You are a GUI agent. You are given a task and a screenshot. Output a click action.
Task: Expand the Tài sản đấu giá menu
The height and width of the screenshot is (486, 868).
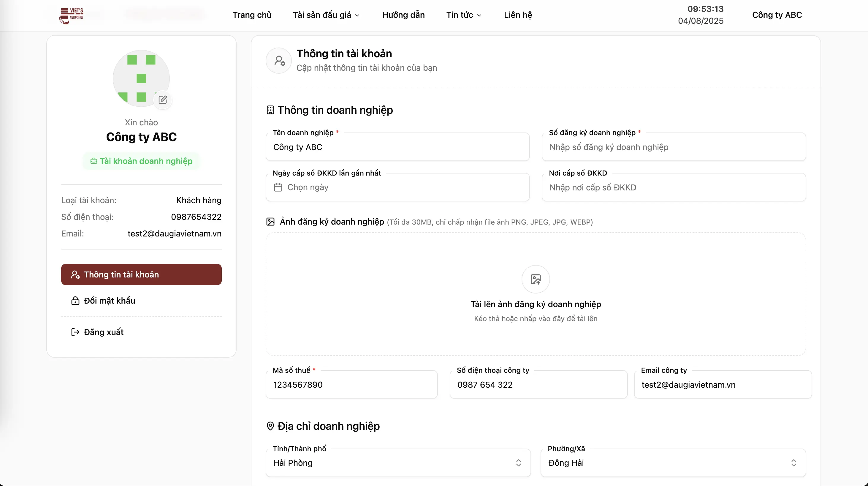pos(326,15)
